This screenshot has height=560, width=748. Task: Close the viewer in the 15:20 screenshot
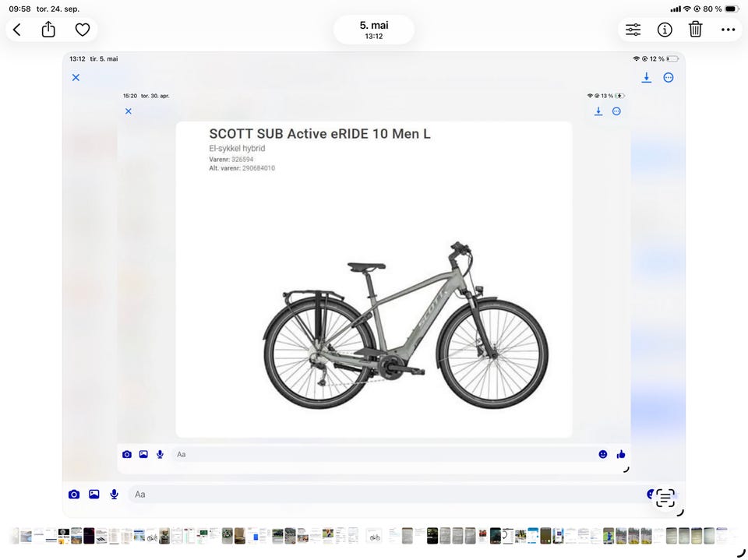click(x=129, y=111)
